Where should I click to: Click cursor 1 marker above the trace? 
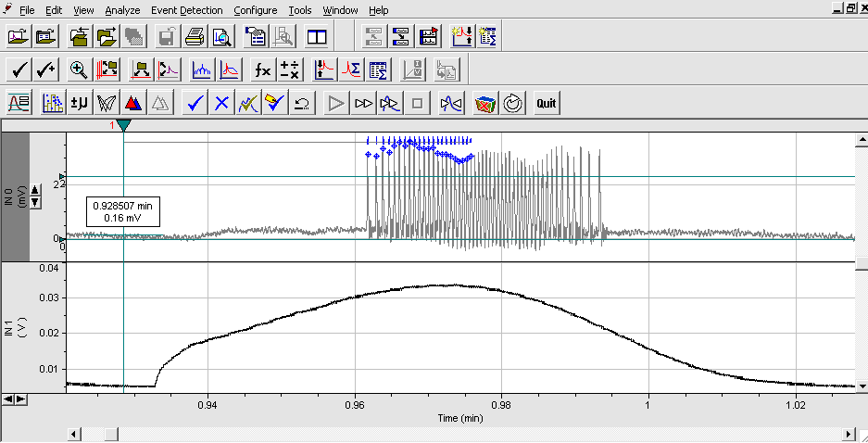(x=124, y=125)
